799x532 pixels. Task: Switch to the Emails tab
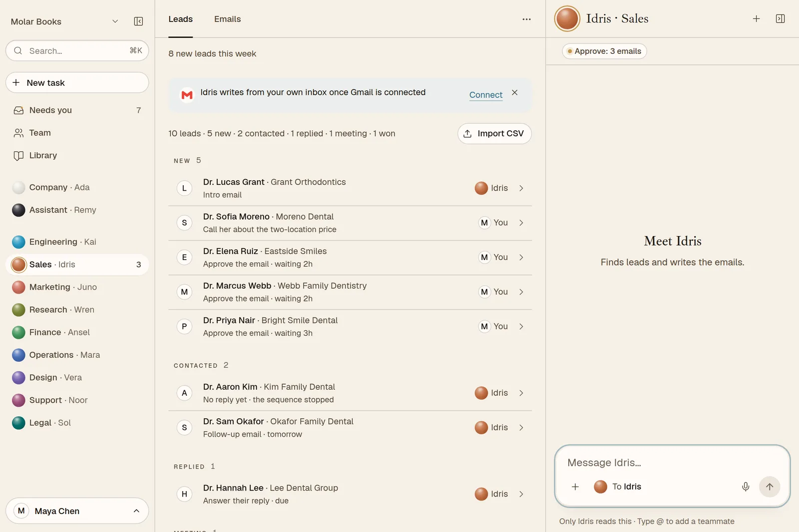227,19
